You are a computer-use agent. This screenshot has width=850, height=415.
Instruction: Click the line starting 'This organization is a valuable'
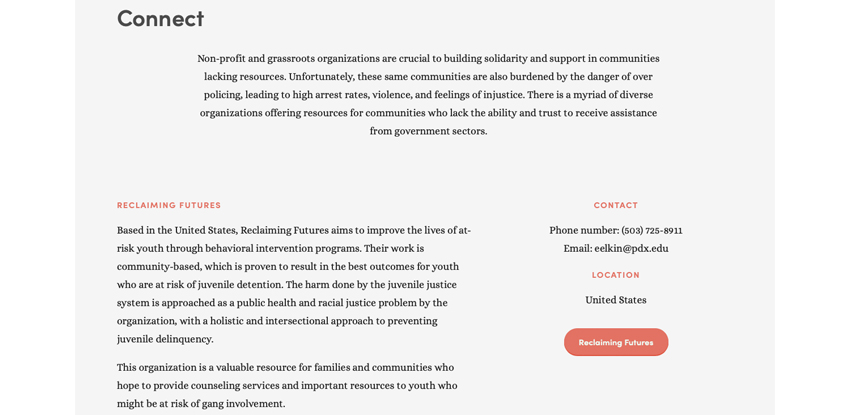click(x=286, y=367)
